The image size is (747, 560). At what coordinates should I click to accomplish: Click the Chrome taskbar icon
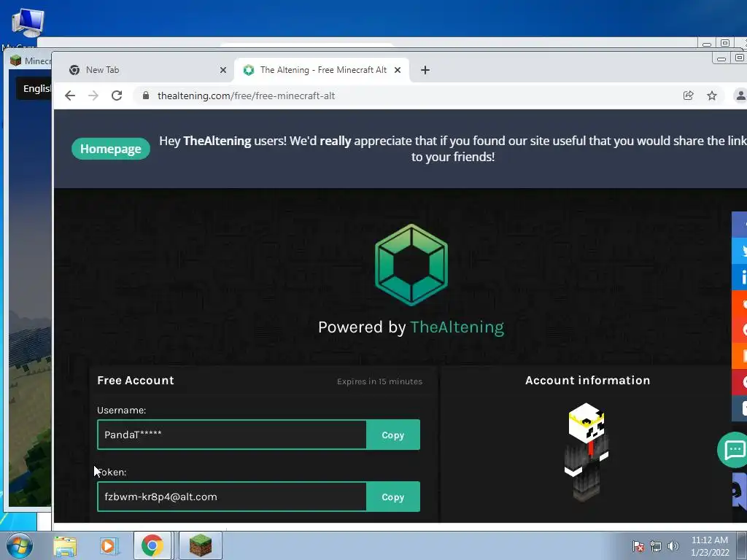point(152,545)
